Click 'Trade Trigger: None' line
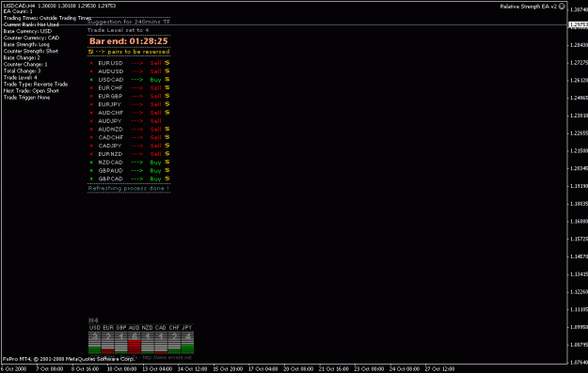The image size is (588, 373). (x=26, y=98)
